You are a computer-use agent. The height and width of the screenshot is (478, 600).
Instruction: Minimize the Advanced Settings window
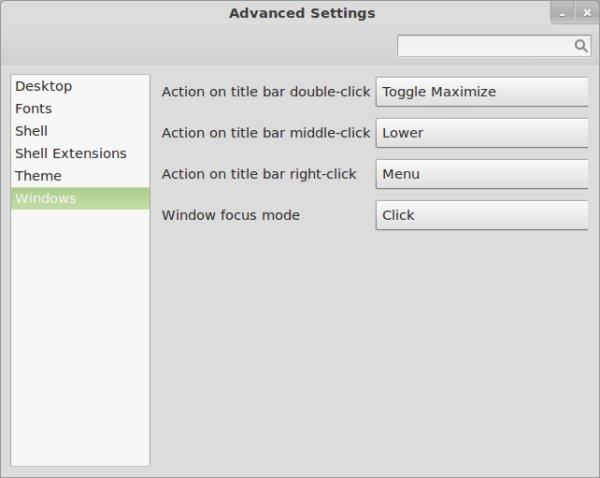coord(563,12)
